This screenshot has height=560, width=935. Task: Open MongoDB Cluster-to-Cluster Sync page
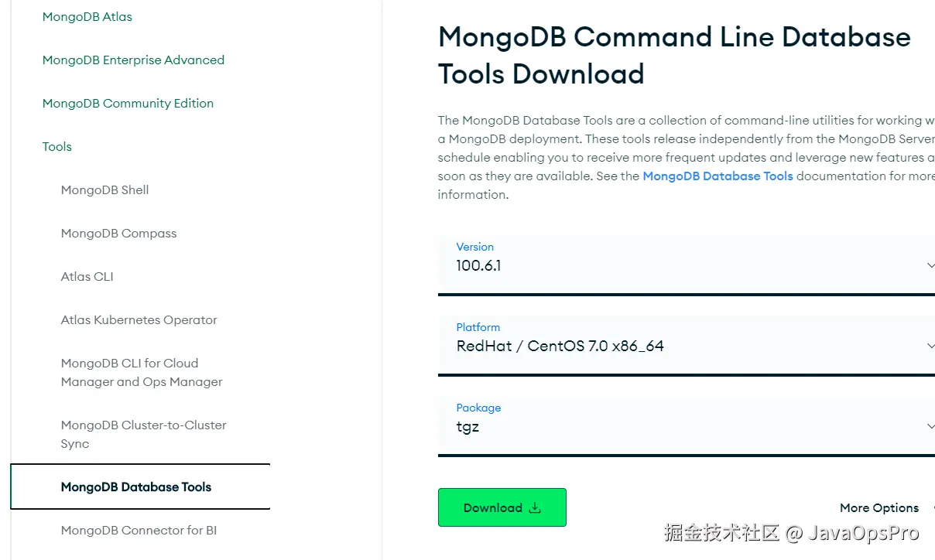point(143,434)
